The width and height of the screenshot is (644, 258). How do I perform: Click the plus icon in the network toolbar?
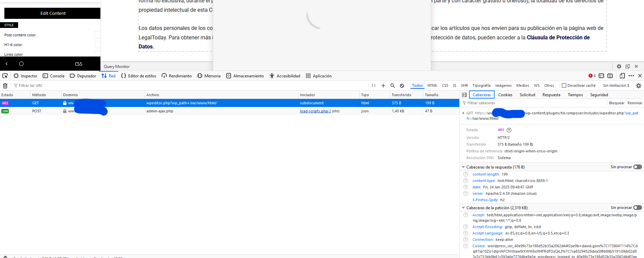click(x=383, y=86)
